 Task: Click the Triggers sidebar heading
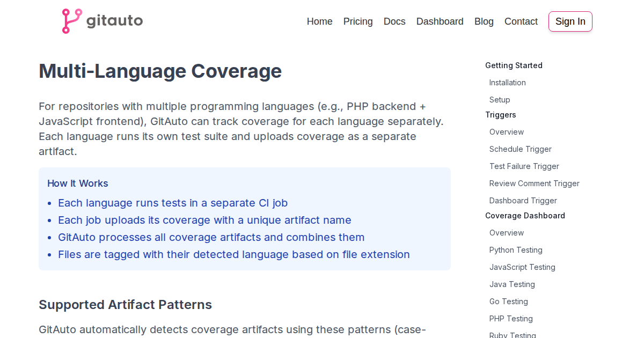pos(501,115)
